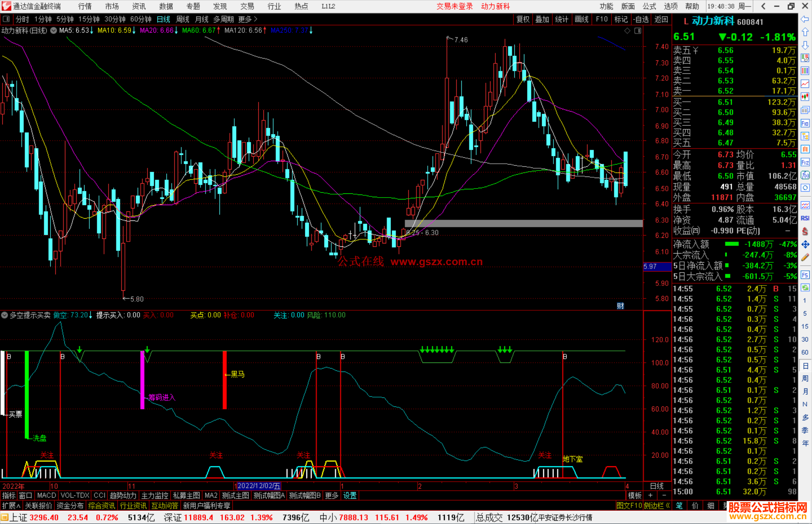Viewport: 812px width, 524px height.
Task: Click the candlestick chart icon in sidebar
Action: click(x=805, y=97)
